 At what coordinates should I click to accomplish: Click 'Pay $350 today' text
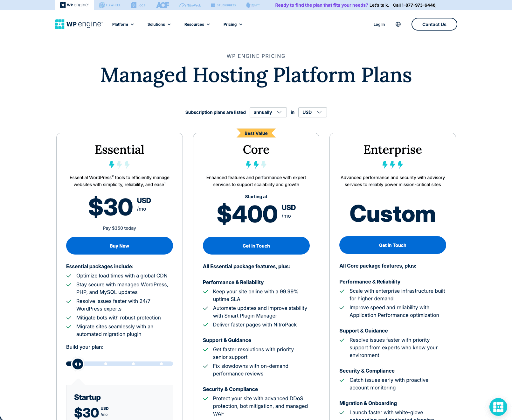[x=120, y=228]
